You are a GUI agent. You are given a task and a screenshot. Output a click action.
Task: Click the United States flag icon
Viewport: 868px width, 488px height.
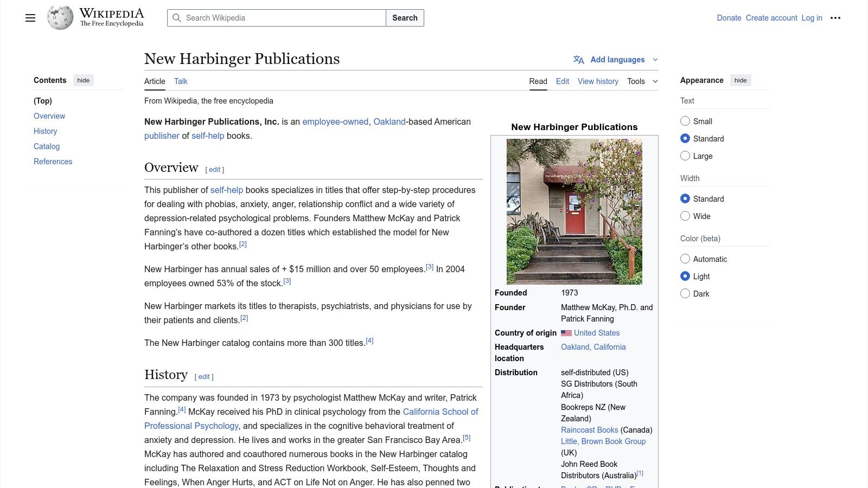566,333
